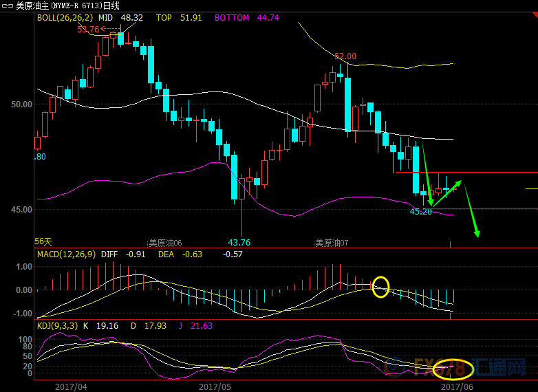Image resolution: width=538 pixels, height=392 pixels.
Task: Select the KDJ D value 17.93
Action: coord(155,326)
